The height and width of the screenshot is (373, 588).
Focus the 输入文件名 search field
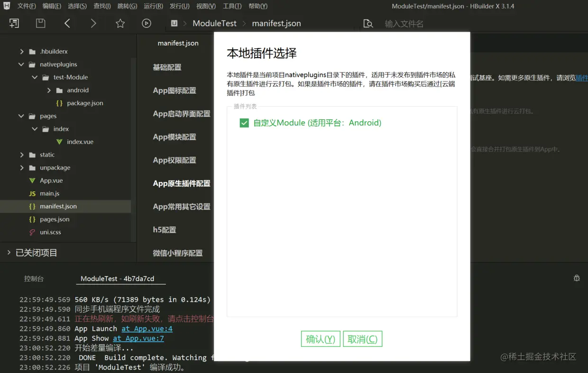tap(404, 24)
